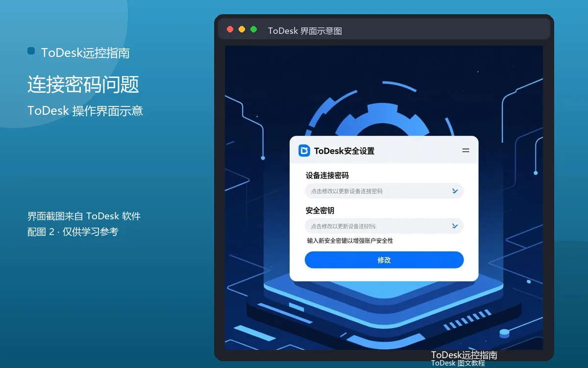
Task: Click the window title ToDesk 界面示意图
Action: click(x=305, y=31)
